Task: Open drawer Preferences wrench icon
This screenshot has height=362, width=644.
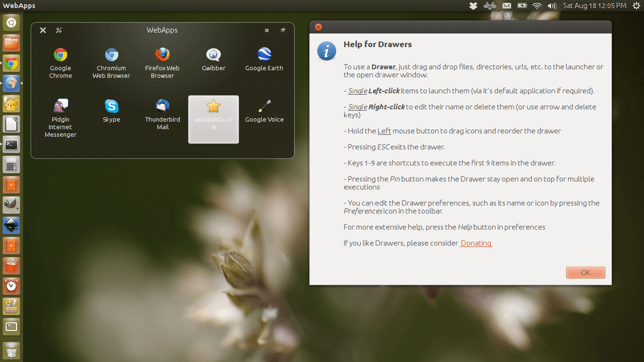Action: [59, 30]
